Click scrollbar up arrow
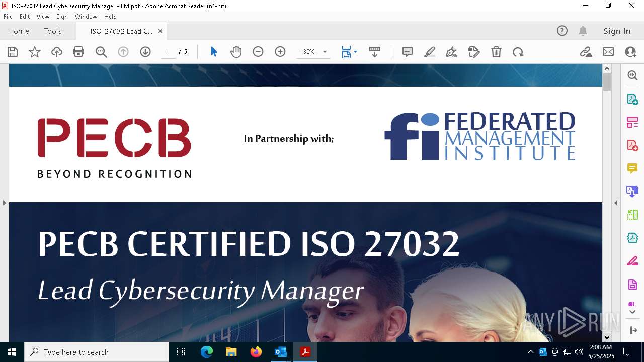The width and height of the screenshot is (644, 362). (607, 68)
